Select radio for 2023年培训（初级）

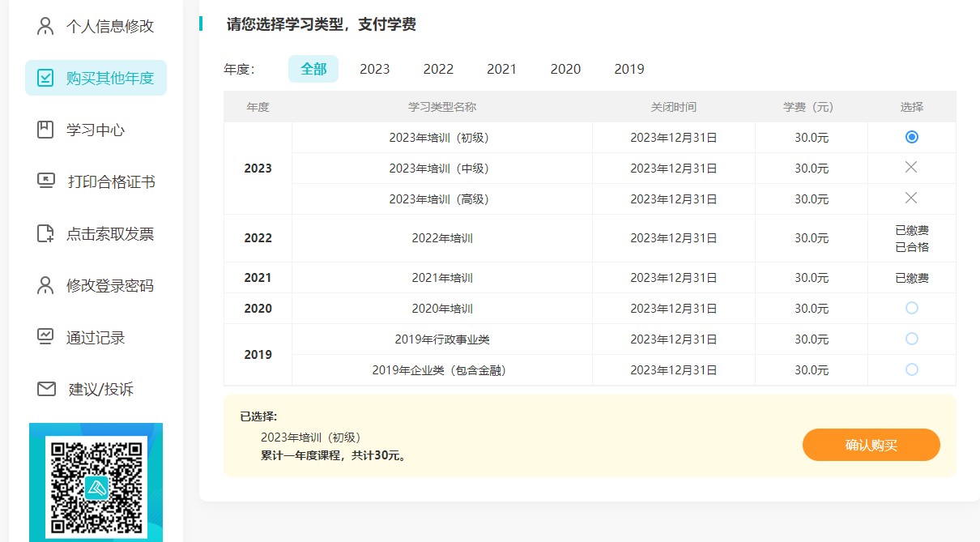pos(912,137)
